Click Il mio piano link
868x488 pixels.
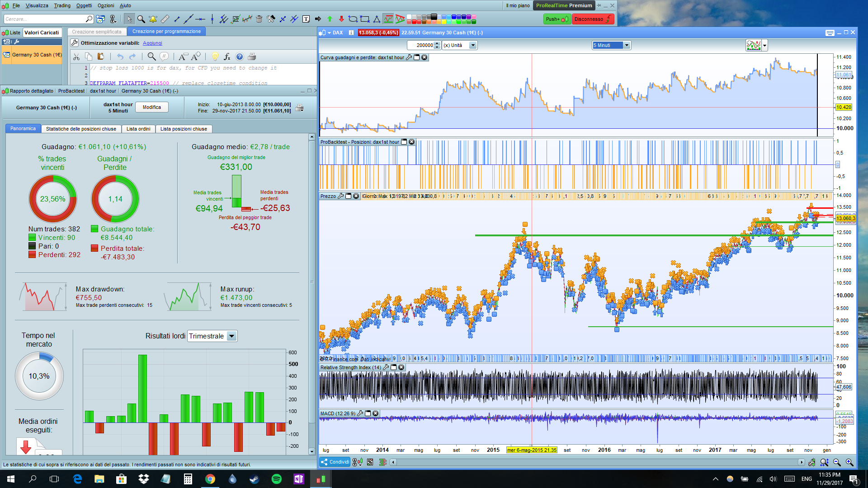pyautogui.click(x=518, y=5)
